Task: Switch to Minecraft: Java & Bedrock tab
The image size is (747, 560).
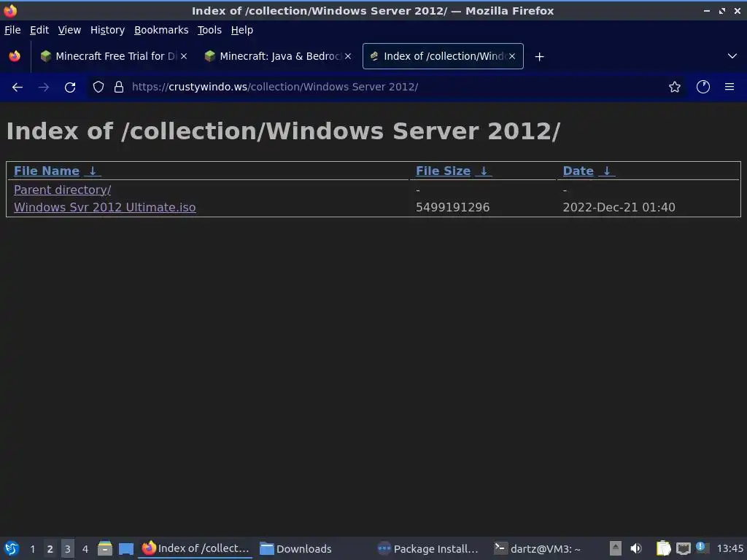Action: [279, 56]
